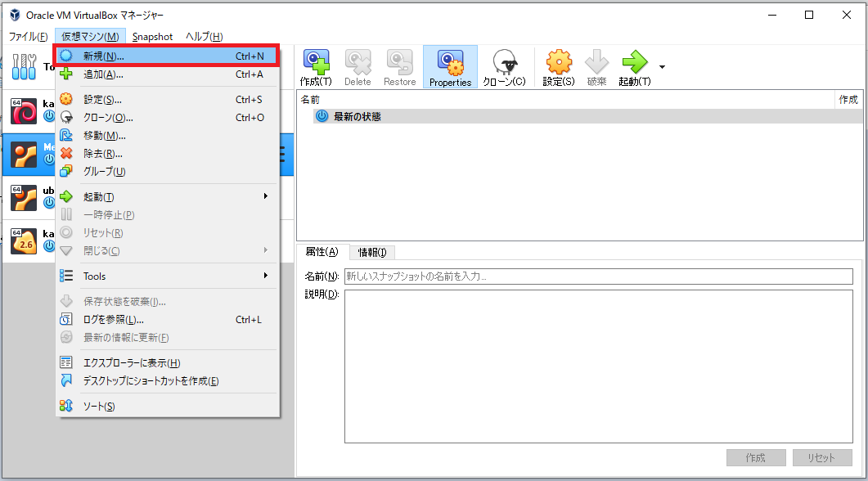
Task: Click the 説明(D) description text area
Action: point(598,366)
